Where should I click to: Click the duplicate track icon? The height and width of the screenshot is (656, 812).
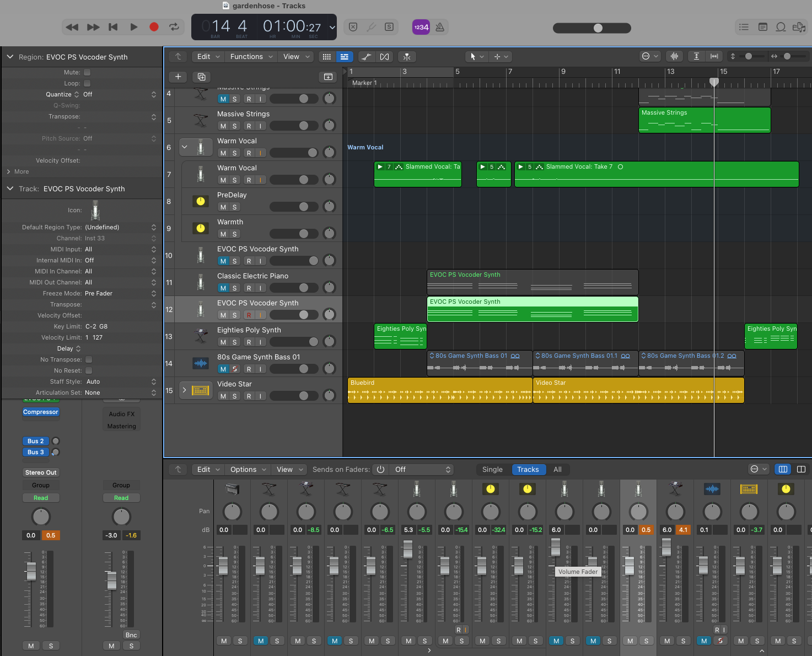point(201,77)
